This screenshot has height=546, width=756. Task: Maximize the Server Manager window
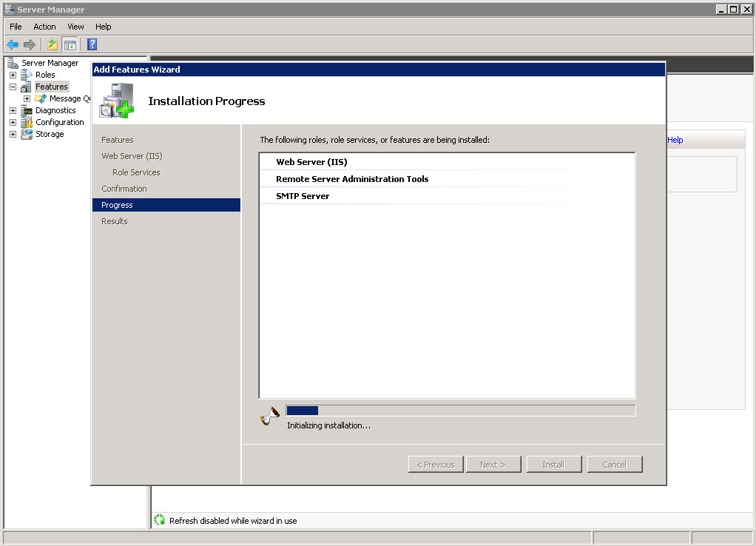coord(733,9)
